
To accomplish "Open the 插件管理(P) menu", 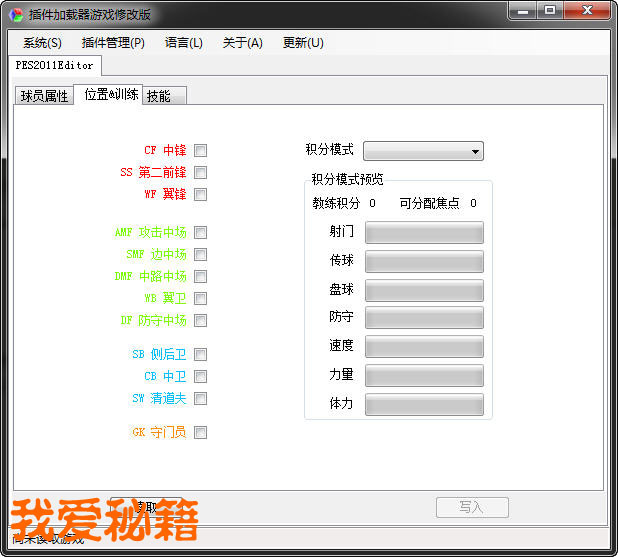I will [113, 43].
